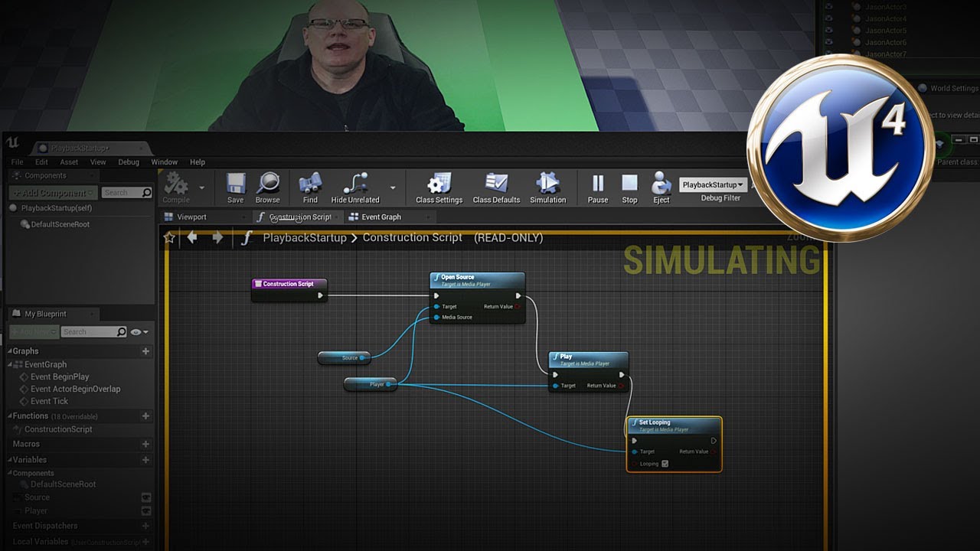Select the Construction Script tab
The image size is (980, 551).
(299, 217)
